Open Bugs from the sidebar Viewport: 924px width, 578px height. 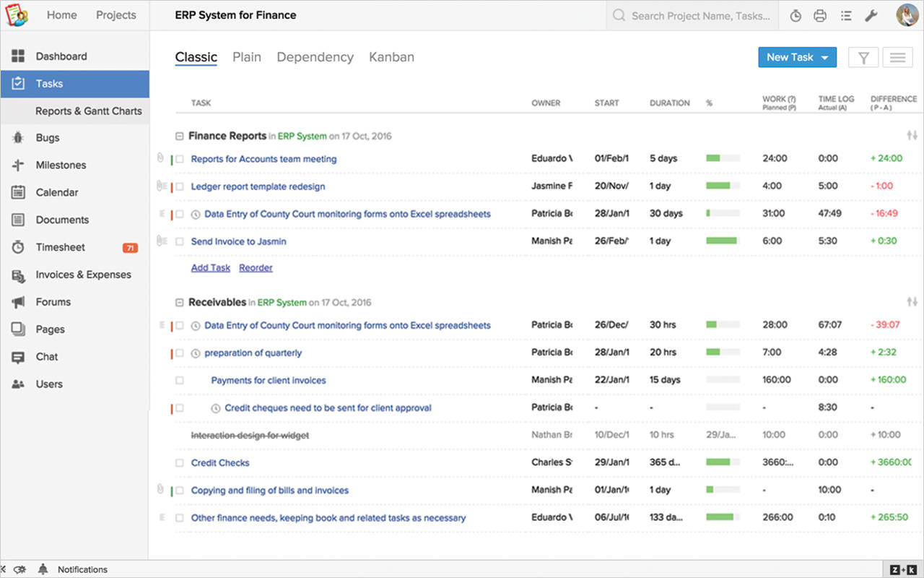tap(48, 138)
